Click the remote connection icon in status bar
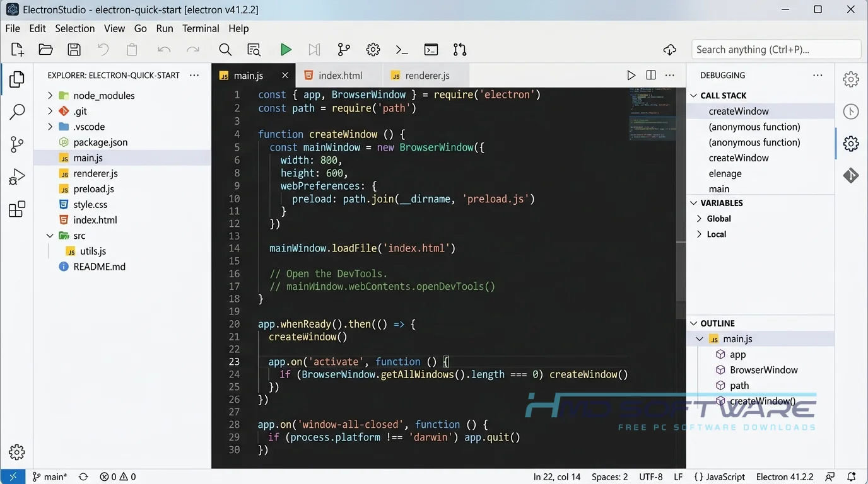Image resolution: width=868 pixels, height=484 pixels. coord(13,477)
